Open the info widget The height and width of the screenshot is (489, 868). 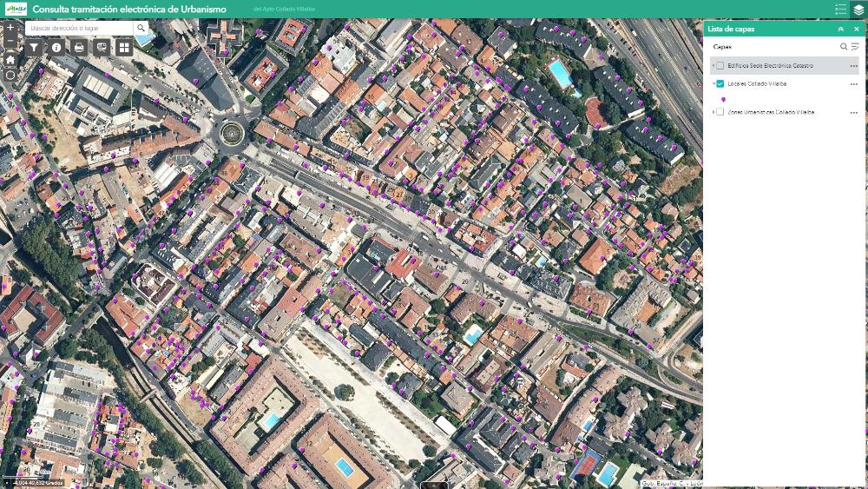pos(56,47)
